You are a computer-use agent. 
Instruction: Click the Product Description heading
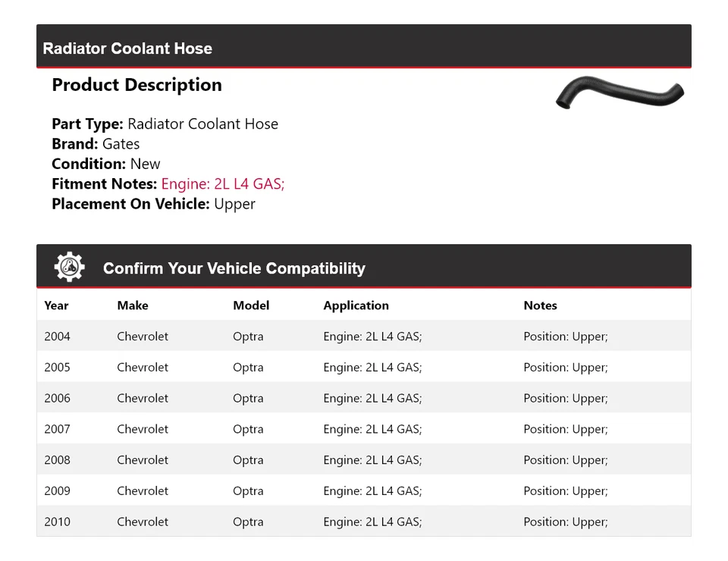[136, 85]
